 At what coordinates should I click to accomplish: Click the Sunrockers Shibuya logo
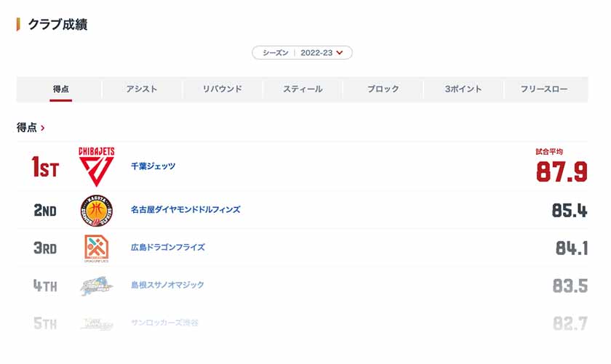point(96,323)
